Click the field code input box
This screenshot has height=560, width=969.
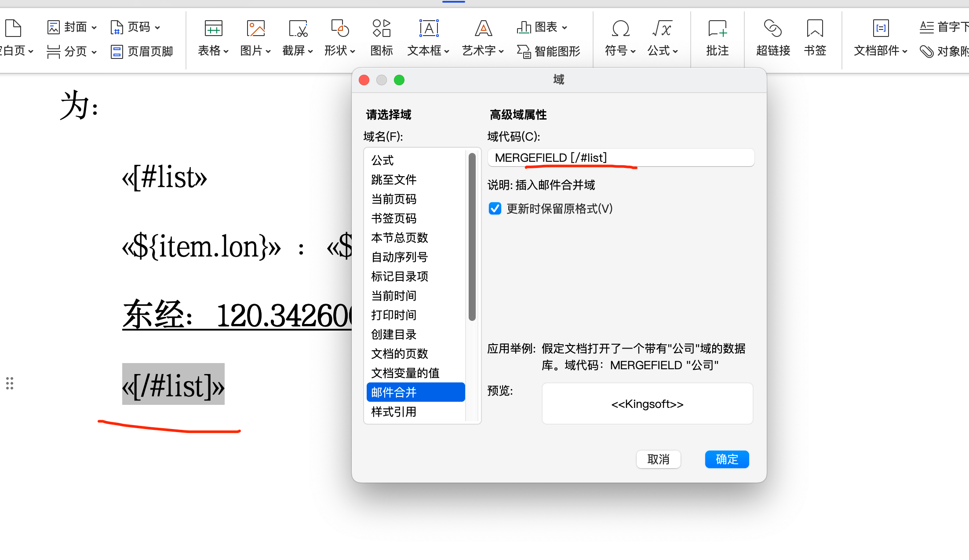click(x=621, y=158)
